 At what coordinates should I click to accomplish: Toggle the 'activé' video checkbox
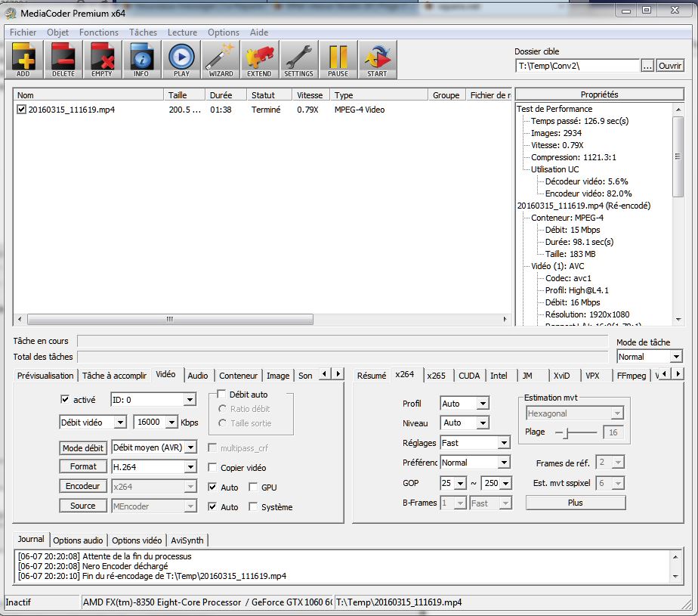pyautogui.click(x=64, y=399)
